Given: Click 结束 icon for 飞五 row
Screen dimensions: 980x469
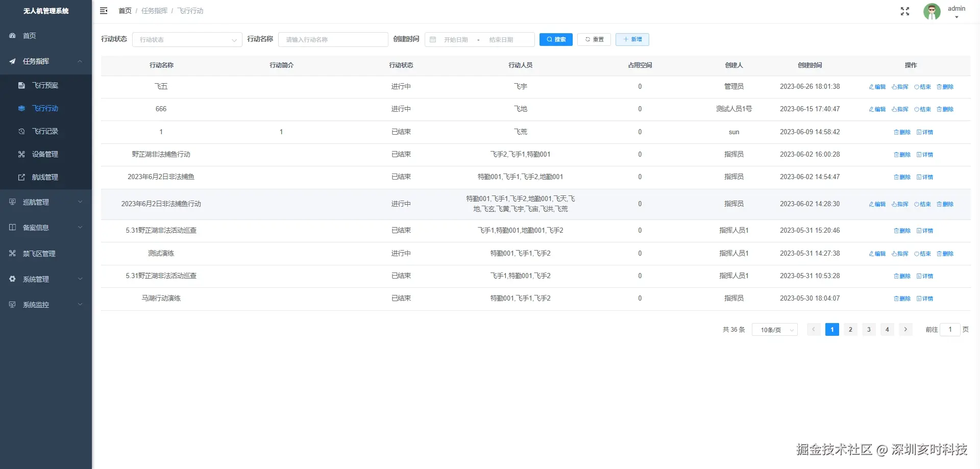Looking at the screenshot, I should 922,87.
